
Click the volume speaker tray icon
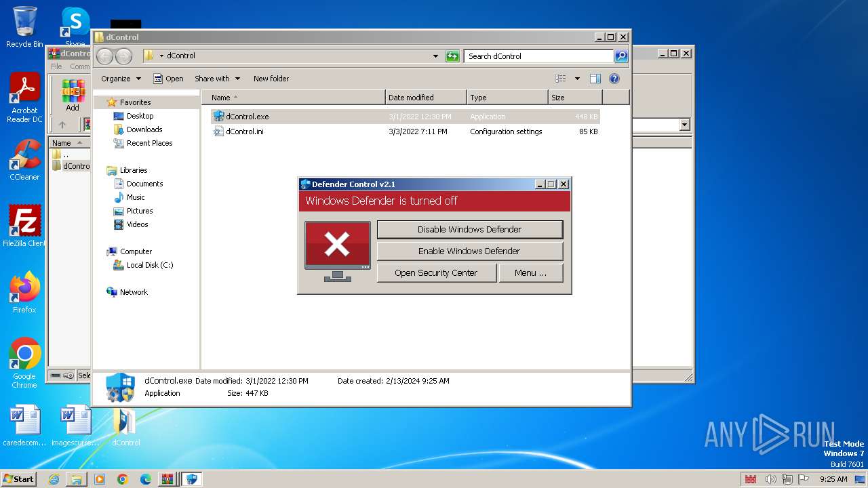click(x=770, y=479)
